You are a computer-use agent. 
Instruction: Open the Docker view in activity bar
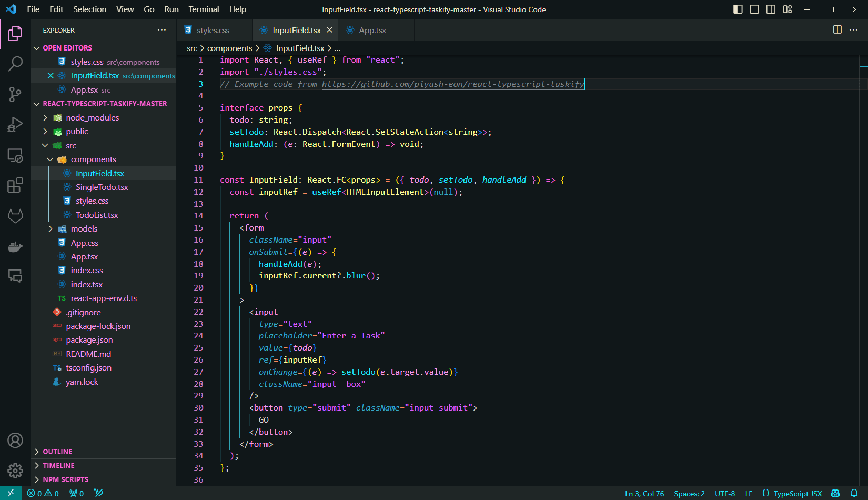point(15,246)
